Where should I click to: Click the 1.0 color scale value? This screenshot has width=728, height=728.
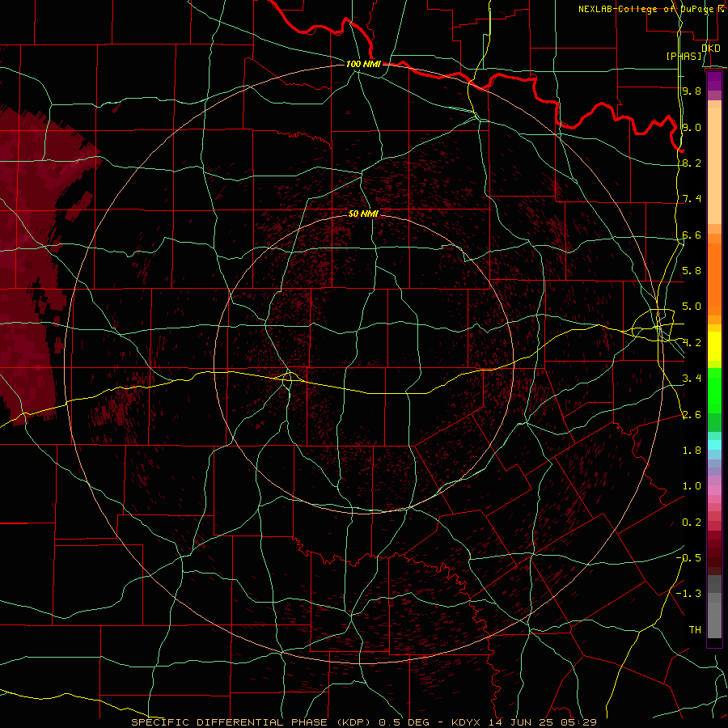[692, 486]
